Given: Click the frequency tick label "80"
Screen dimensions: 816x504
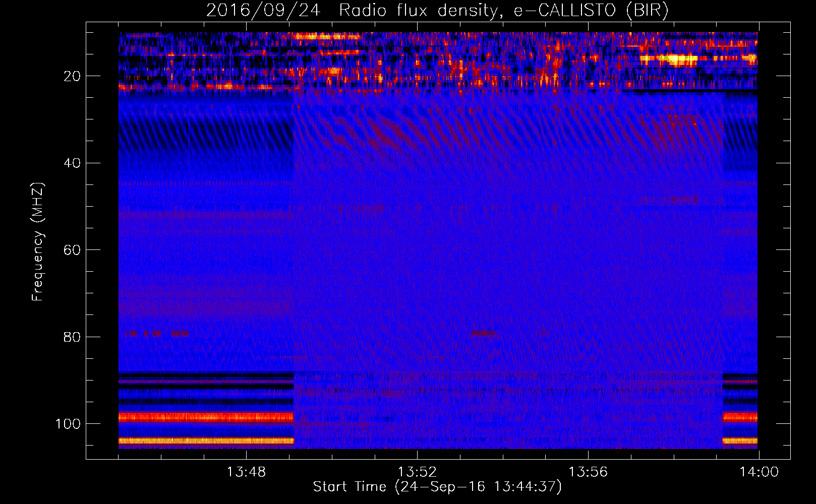Looking at the screenshot, I should (72, 337).
